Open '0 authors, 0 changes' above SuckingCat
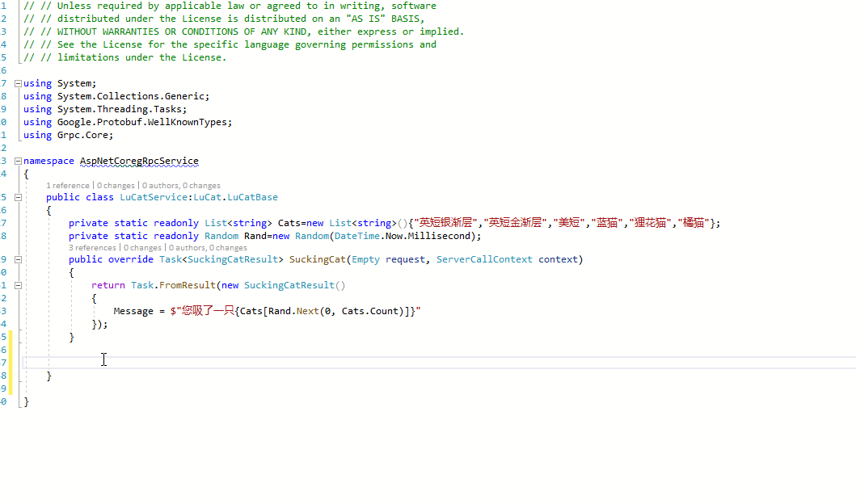 coord(208,248)
